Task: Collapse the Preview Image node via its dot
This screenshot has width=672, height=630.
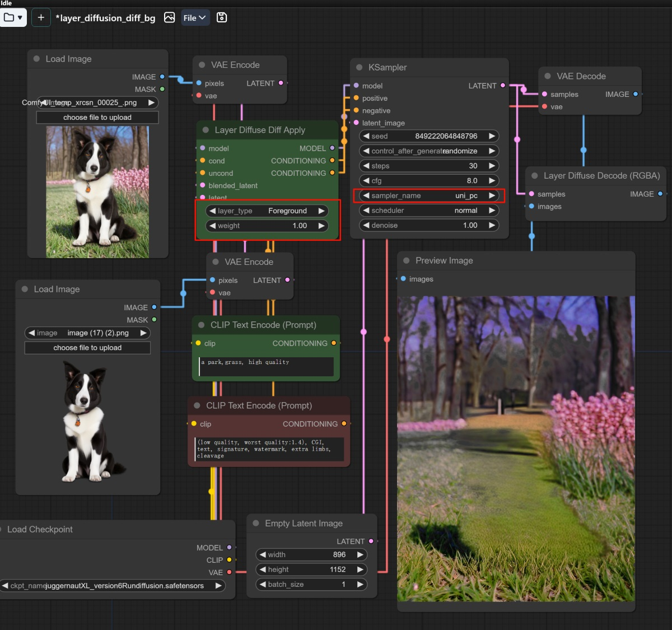Action: [x=407, y=260]
